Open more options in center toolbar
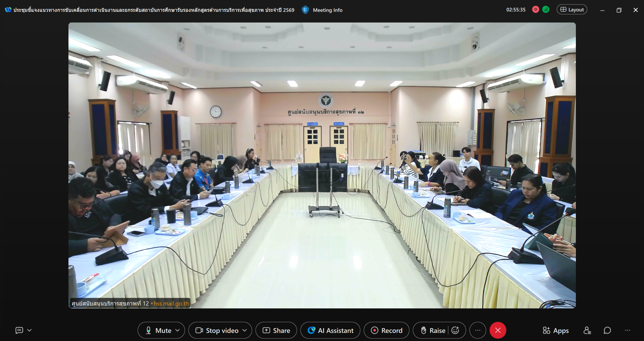Screen dimensions: 644x341 [478, 330]
